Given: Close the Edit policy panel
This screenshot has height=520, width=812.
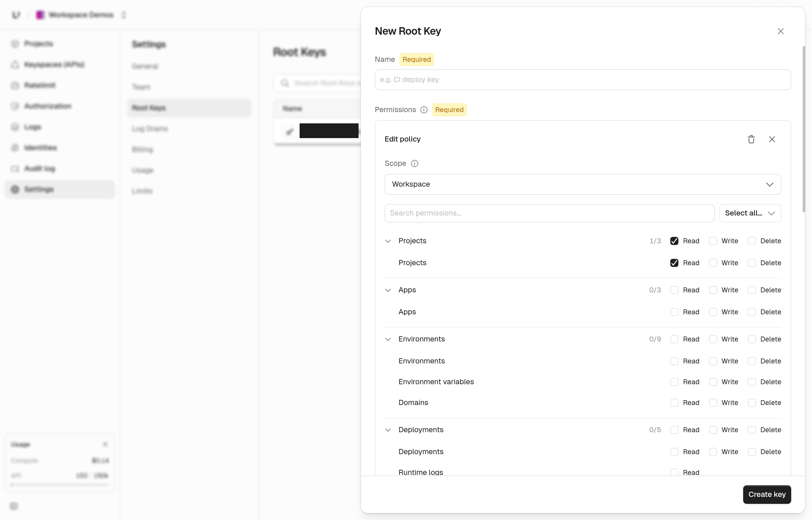Looking at the screenshot, I should click(x=772, y=139).
